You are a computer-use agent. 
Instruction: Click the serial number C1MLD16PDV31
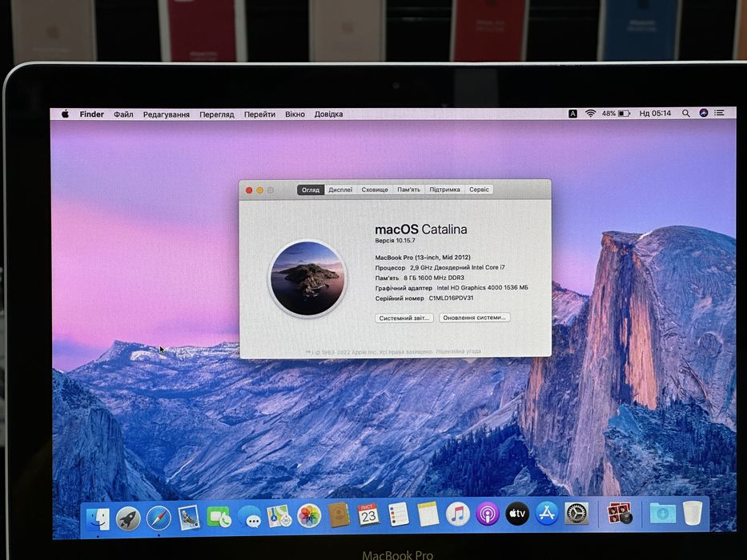point(451,298)
